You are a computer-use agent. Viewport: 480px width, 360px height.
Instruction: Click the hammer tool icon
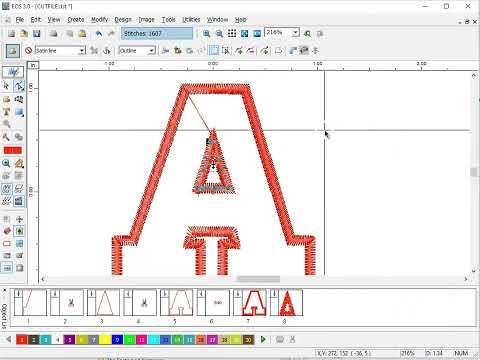[6, 137]
